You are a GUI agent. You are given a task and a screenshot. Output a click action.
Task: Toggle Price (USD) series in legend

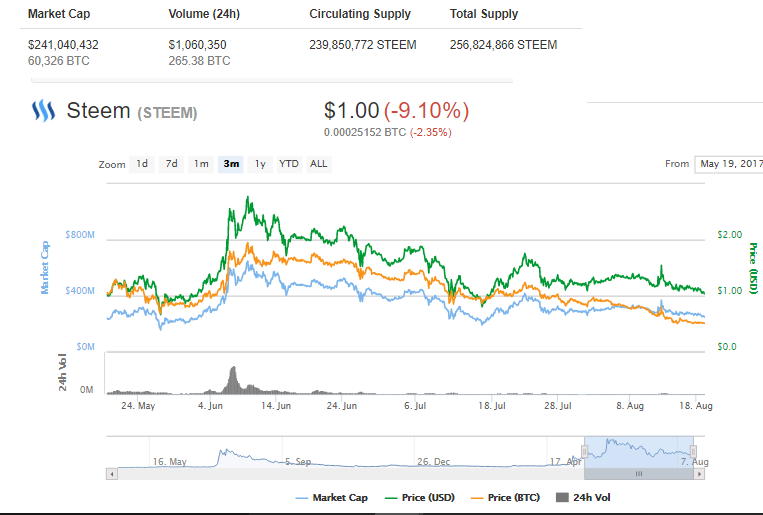point(419,497)
